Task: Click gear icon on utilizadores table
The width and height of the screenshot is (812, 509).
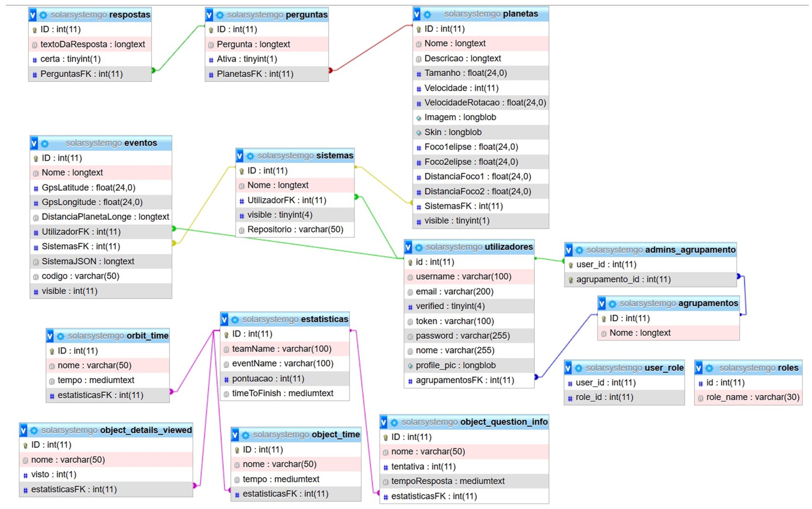Action: tap(418, 248)
